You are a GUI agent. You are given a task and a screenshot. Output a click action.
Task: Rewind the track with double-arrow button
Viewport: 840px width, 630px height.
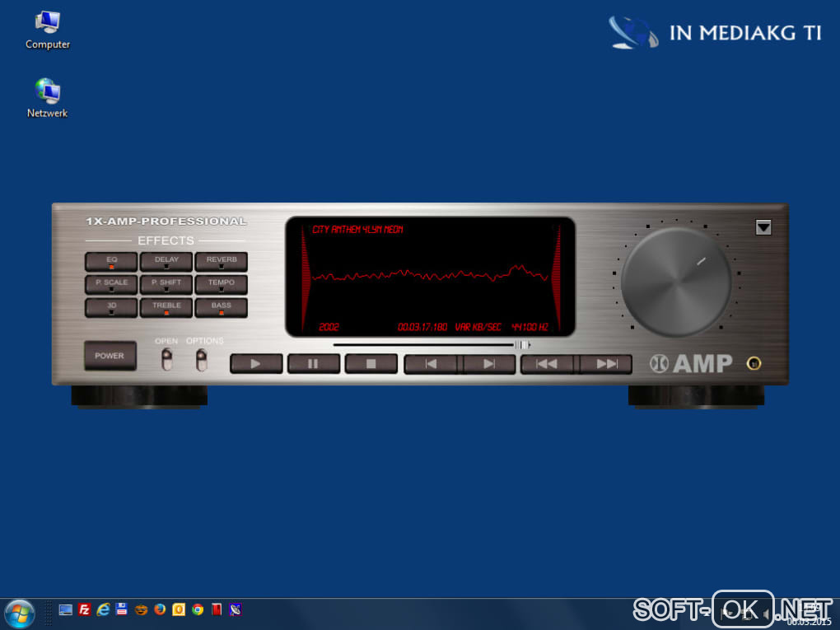coord(547,364)
